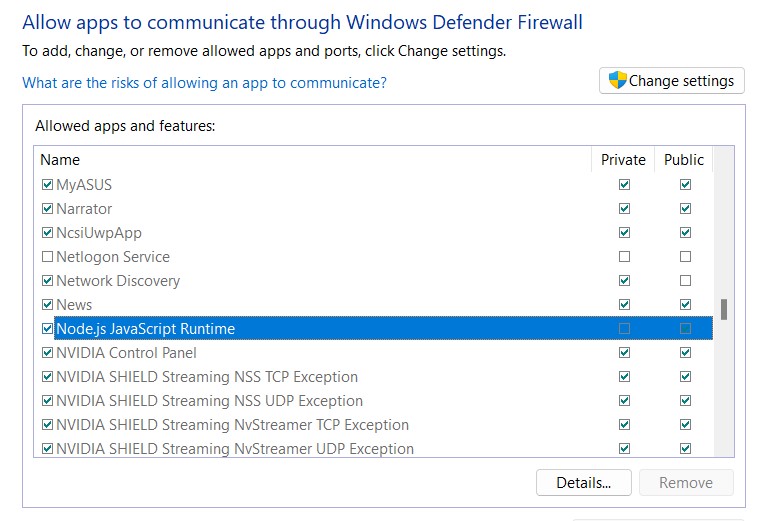Sort by the Private column header

pos(623,160)
